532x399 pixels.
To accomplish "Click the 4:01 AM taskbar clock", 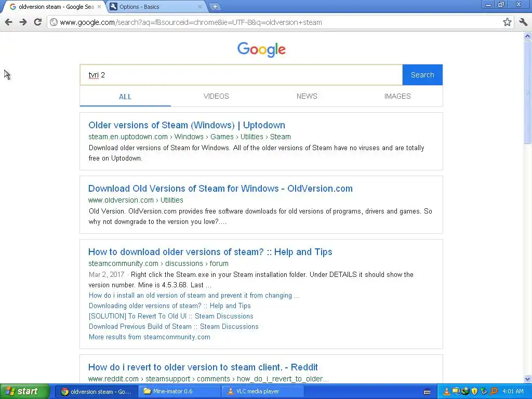I will 513,392.
